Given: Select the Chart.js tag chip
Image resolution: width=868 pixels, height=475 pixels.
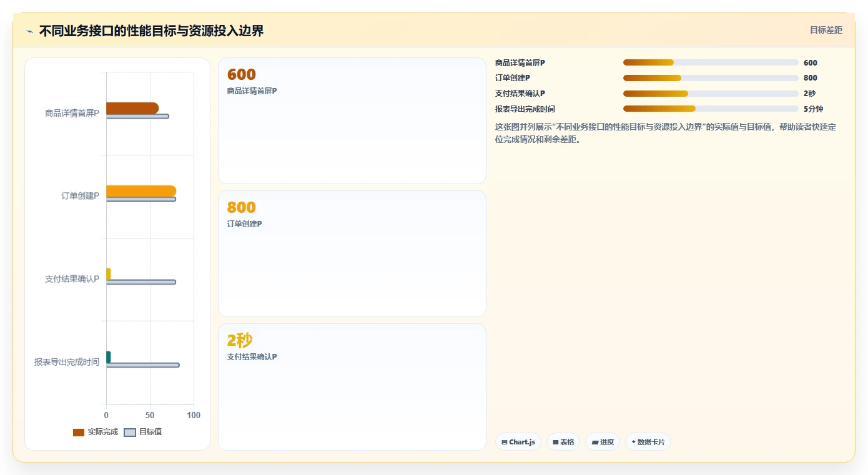Looking at the screenshot, I should coord(518,442).
